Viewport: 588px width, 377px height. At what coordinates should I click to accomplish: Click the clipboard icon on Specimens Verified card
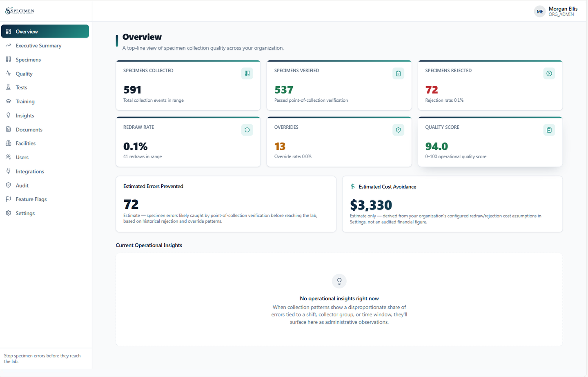(398, 74)
